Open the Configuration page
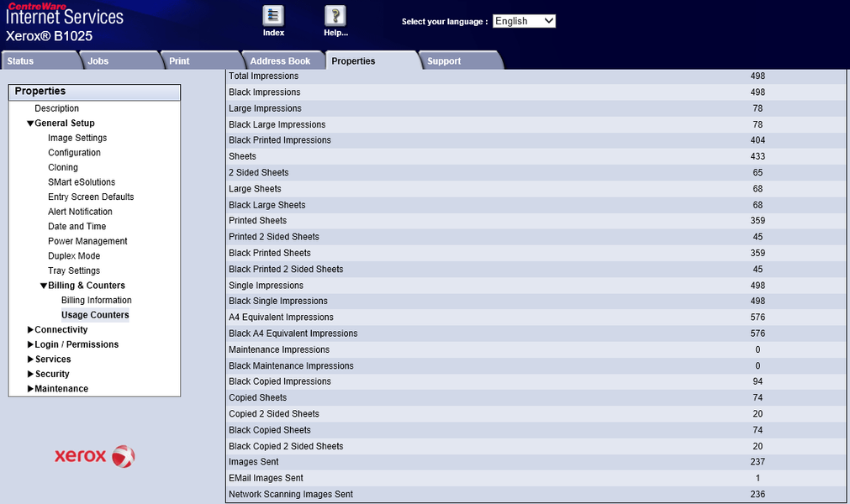The height and width of the screenshot is (504, 850). (74, 153)
